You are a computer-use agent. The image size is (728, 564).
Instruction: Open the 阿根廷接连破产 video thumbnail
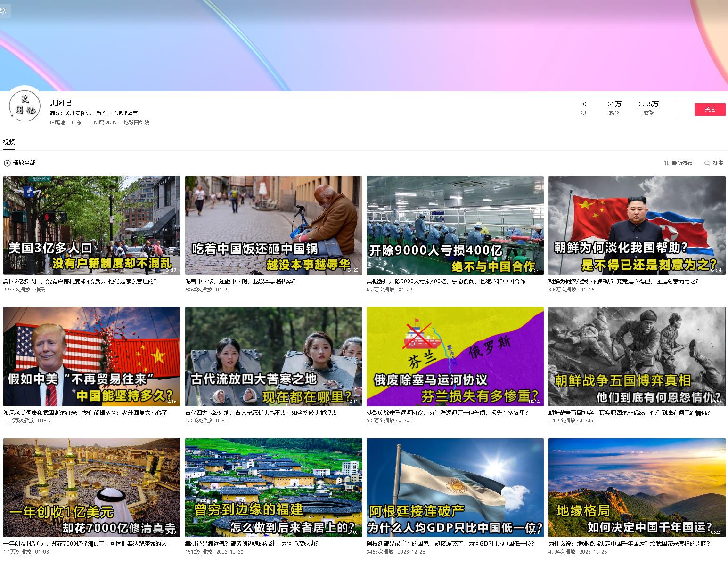pyautogui.click(x=455, y=488)
